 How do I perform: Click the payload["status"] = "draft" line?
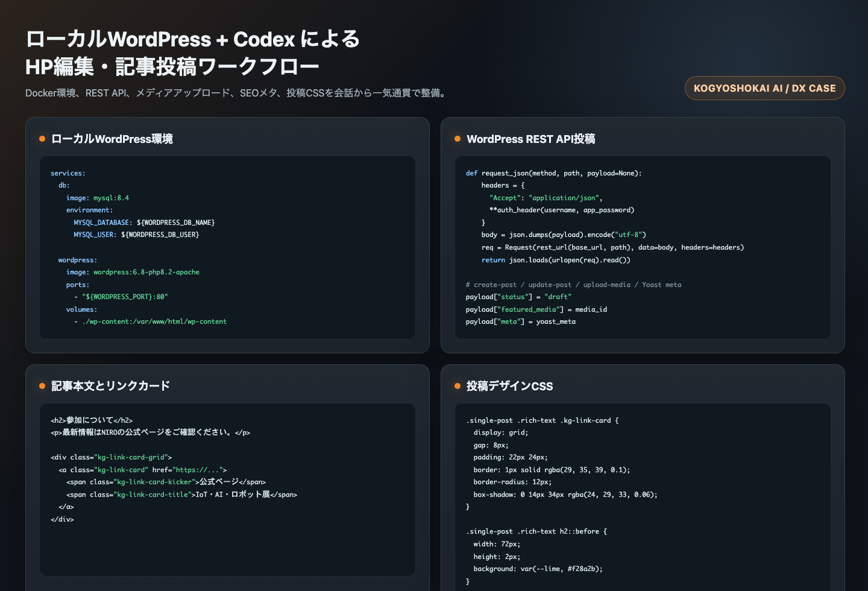[518, 297]
